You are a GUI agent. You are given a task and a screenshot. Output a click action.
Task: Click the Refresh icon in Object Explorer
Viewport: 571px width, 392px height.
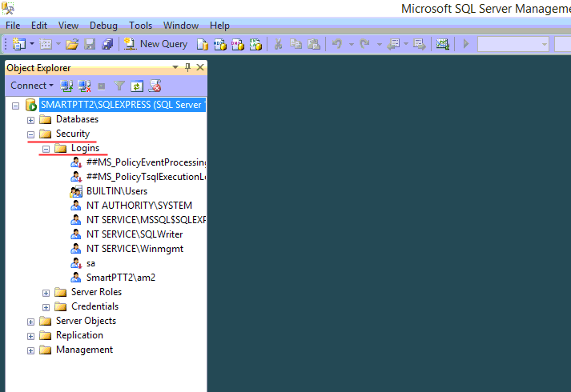pos(137,86)
